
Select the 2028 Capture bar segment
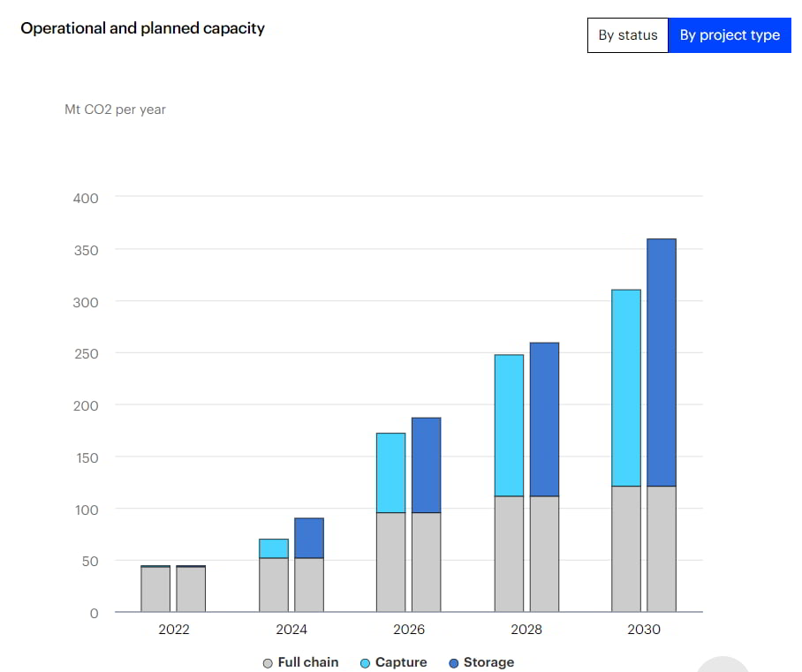coord(509,426)
